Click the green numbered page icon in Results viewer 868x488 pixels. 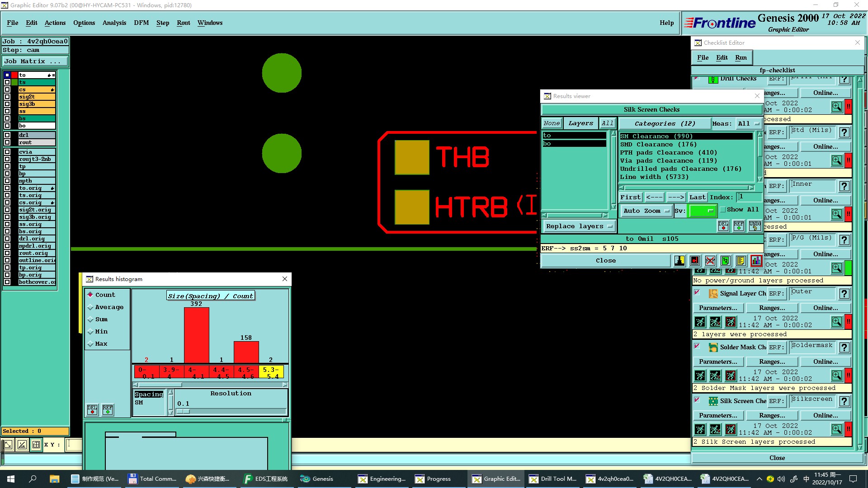(x=726, y=261)
